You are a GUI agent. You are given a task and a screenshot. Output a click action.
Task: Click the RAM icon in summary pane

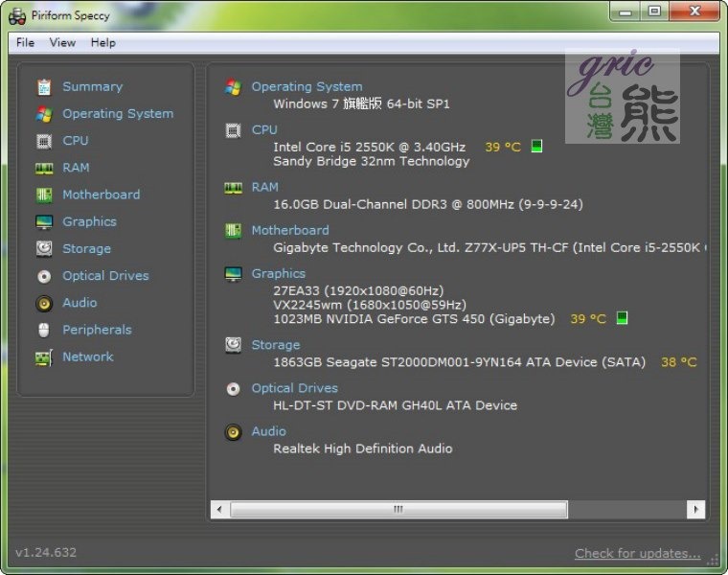[x=233, y=188]
